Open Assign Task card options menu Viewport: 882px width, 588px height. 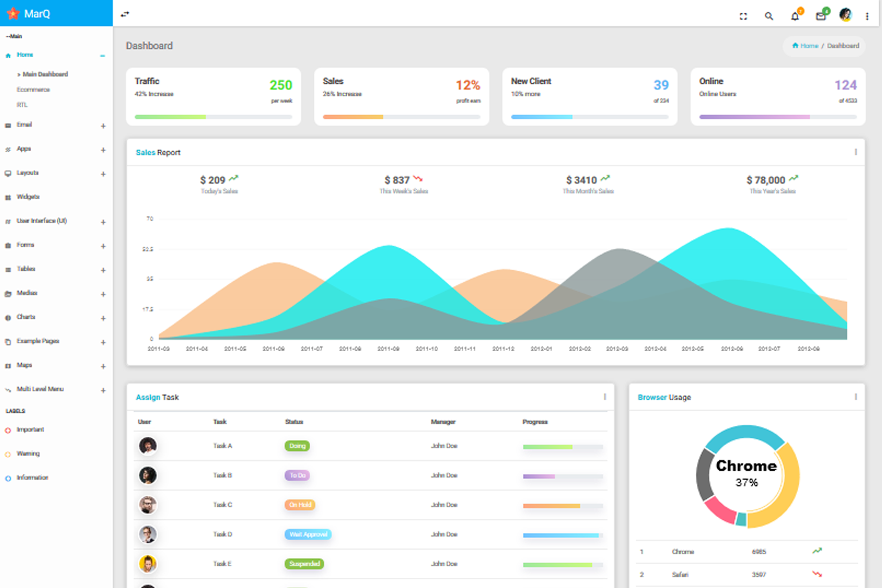pos(604,397)
